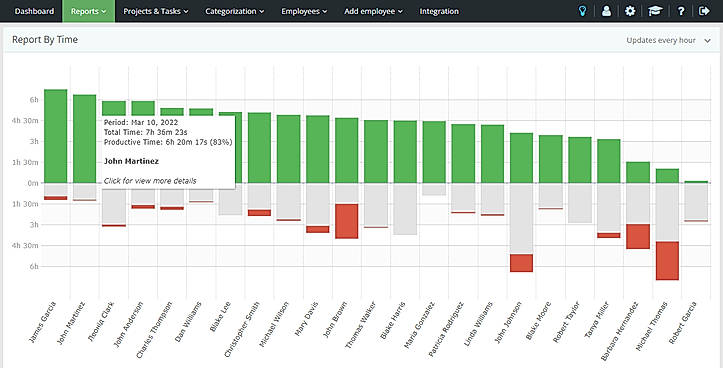Click the graduation cap tutorial icon
723x368 pixels.
click(x=655, y=11)
